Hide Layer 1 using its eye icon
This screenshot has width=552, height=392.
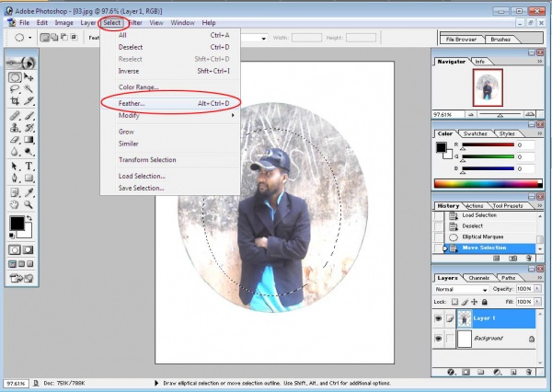(x=440, y=318)
